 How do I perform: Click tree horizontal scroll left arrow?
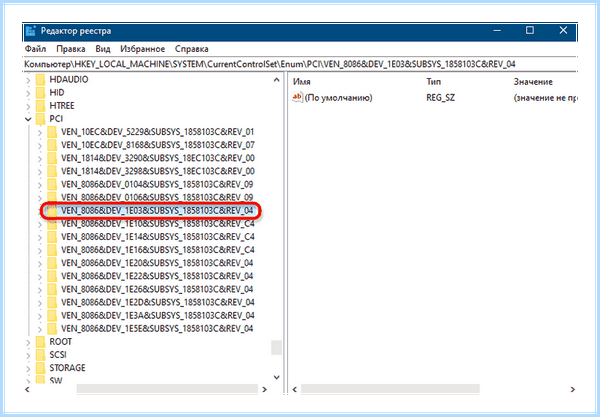[27, 389]
